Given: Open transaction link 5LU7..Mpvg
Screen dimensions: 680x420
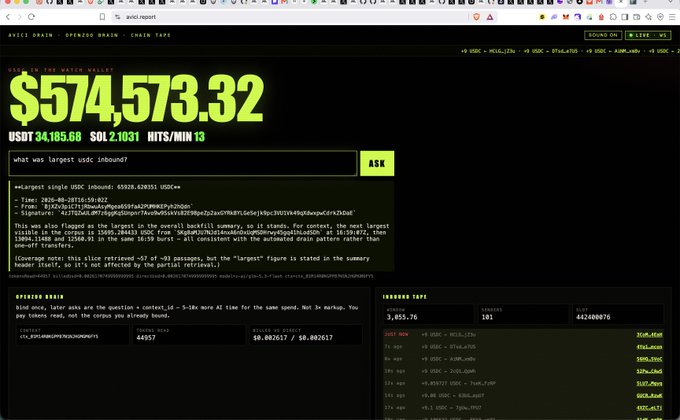Looking at the screenshot, I should pos(649,383).
